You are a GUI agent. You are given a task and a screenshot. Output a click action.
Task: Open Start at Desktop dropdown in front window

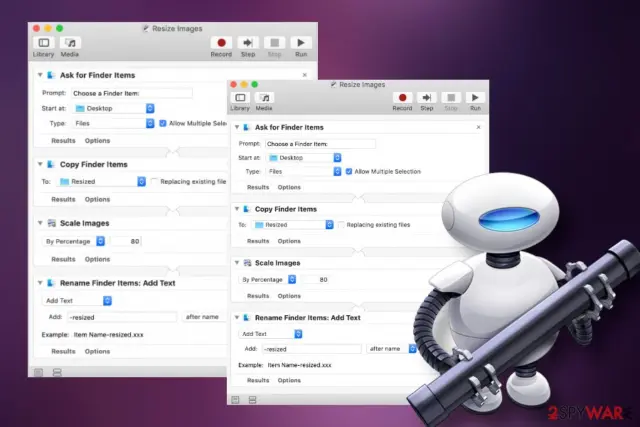304,158
